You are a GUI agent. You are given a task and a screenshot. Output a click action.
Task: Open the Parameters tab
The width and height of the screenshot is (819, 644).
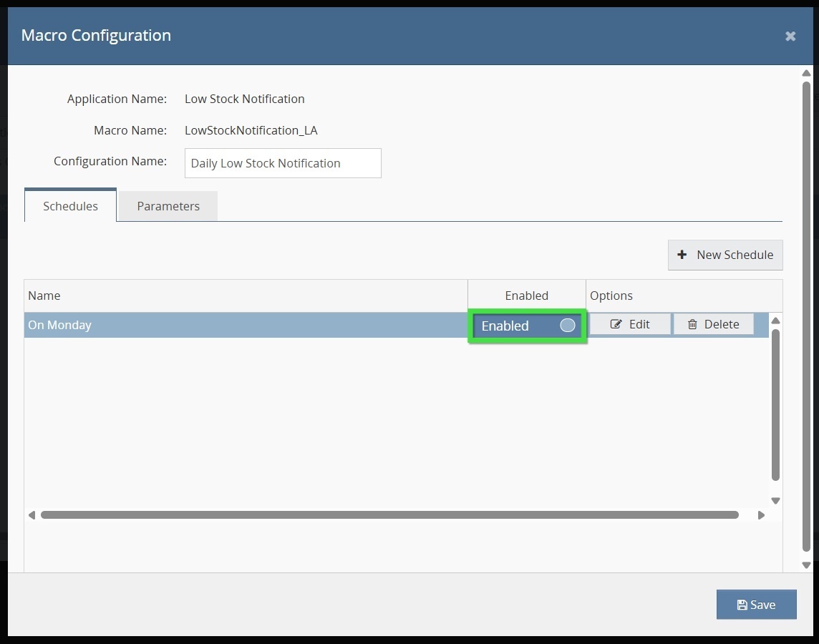(168, 206)
